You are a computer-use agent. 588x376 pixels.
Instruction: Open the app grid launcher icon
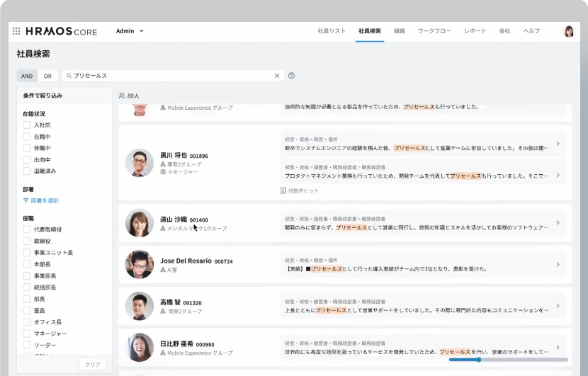click(x=16, y=31)
